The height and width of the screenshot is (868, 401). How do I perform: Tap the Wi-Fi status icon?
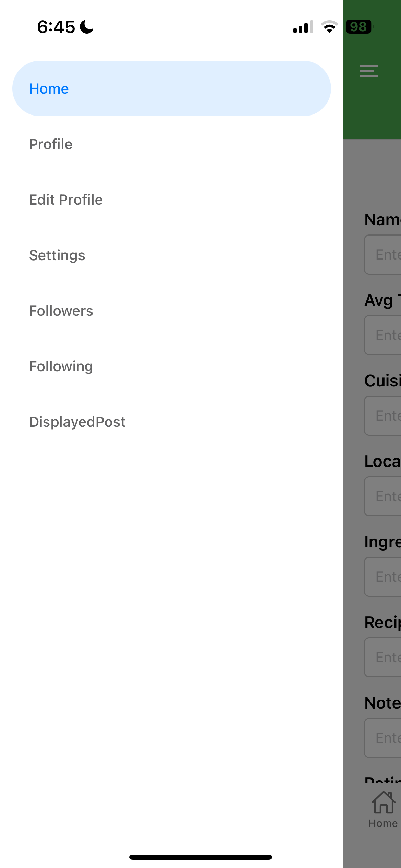point(329,27)
